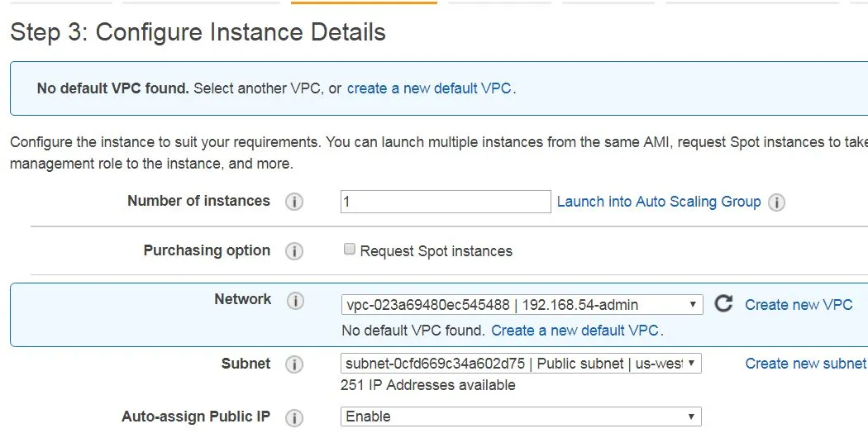Click info icon next to Subnet label
This screenshot has height=438, width=868.
point(294,364)
